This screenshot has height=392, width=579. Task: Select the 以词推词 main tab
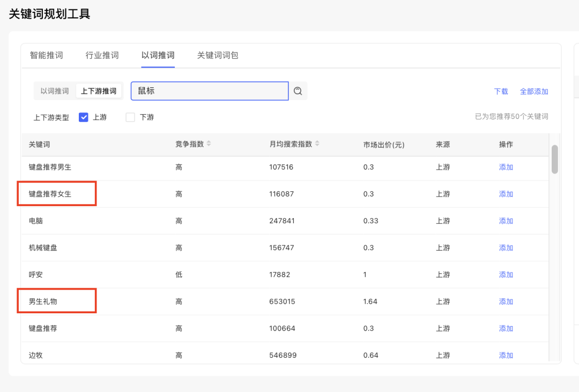pos(158,55)
